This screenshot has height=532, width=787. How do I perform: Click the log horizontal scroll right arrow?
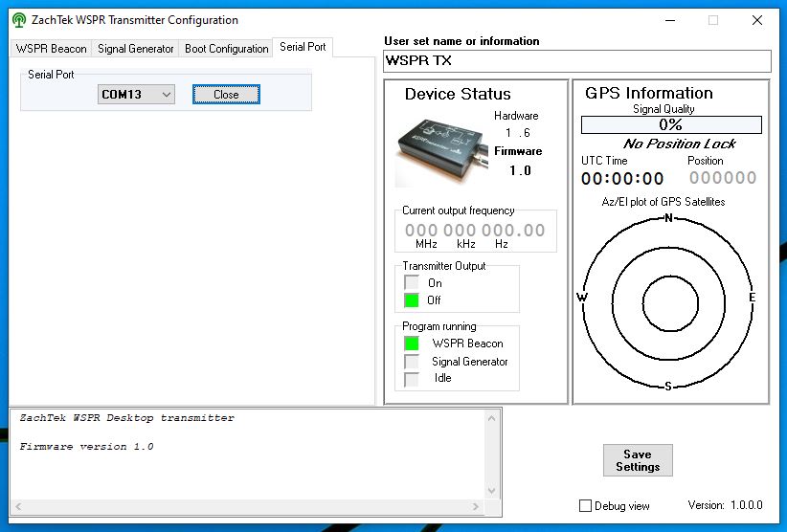475,507
